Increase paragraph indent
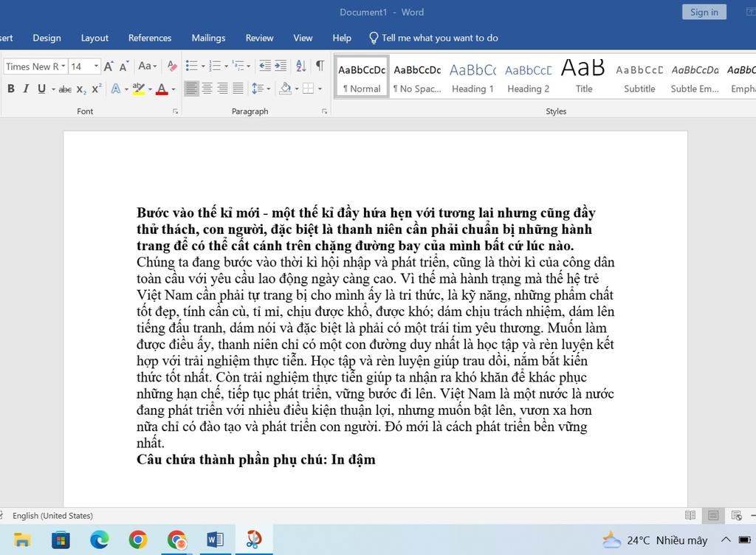Image resolution: width=756 pixels, height=555 pixels. coord(281,66)
